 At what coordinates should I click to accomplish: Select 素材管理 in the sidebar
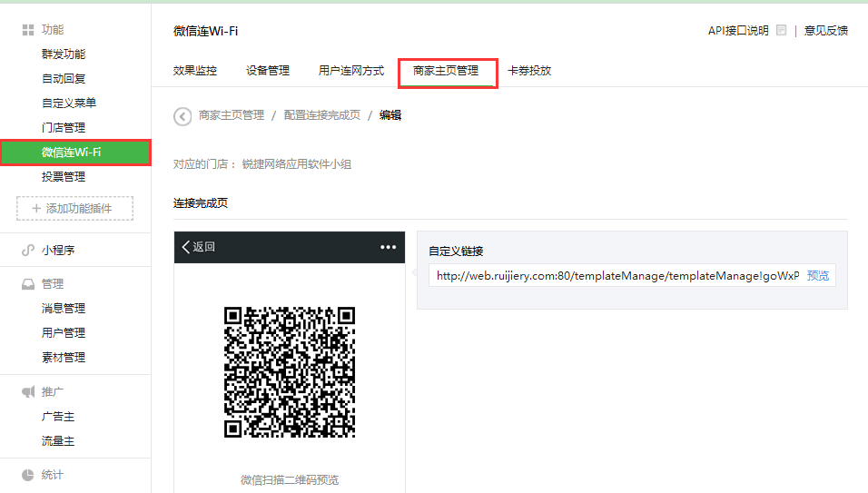tap(64, 358)
